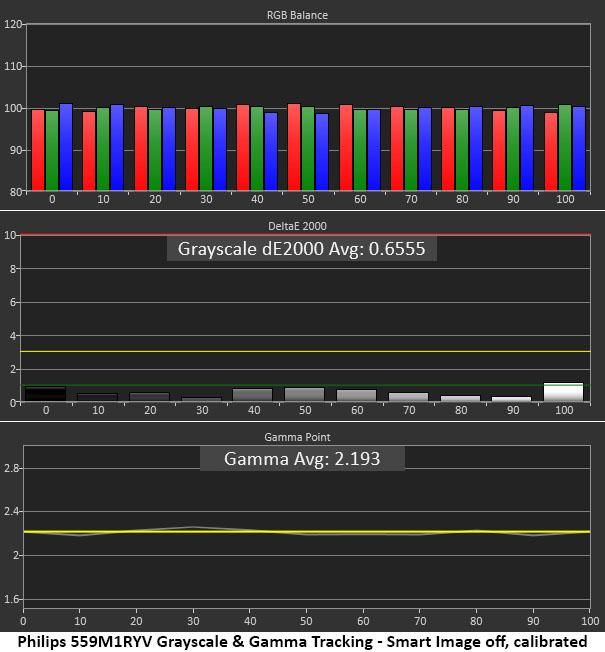Click the DeltaE bar at 70
Image resolution: width=605 pixels, height=652 pixels.
click(x=408, y=397)
